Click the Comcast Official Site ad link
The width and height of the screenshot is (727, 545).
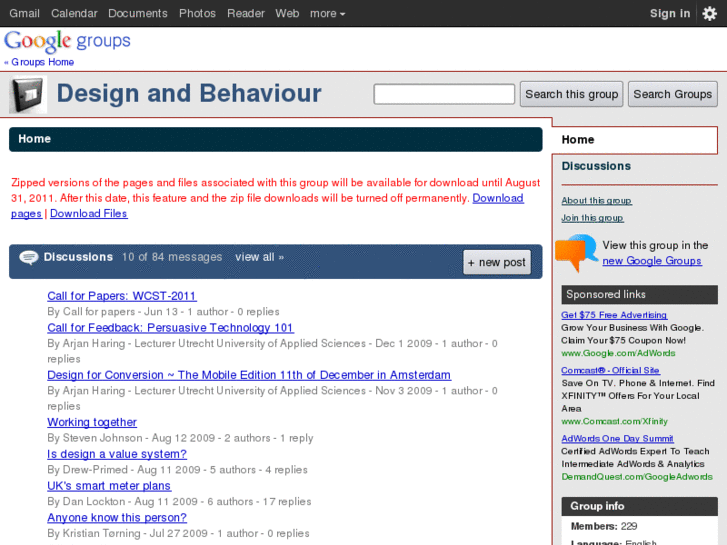pos(610,370)
